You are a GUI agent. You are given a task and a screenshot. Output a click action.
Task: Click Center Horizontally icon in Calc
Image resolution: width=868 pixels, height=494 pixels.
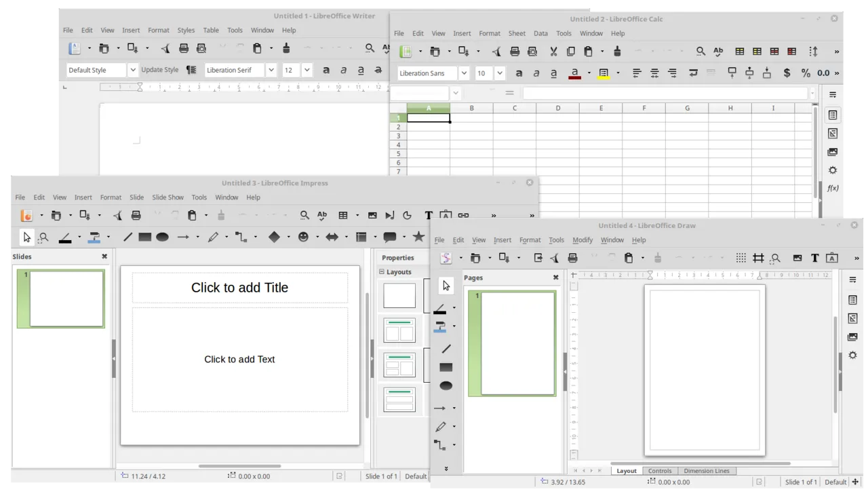pyautogui.click(x=654, y=73)
